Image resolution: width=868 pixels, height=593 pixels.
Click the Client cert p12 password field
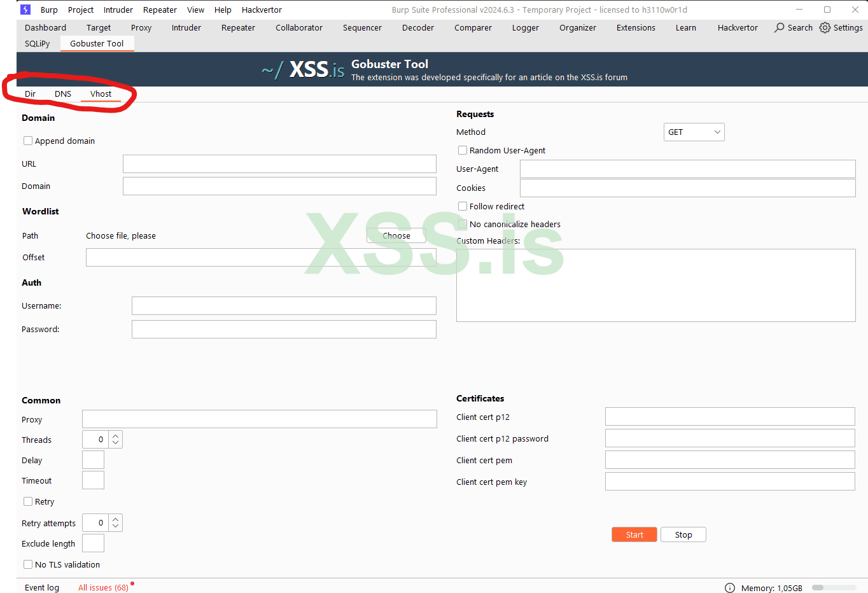pyautogui.click(x=730, y=438)
